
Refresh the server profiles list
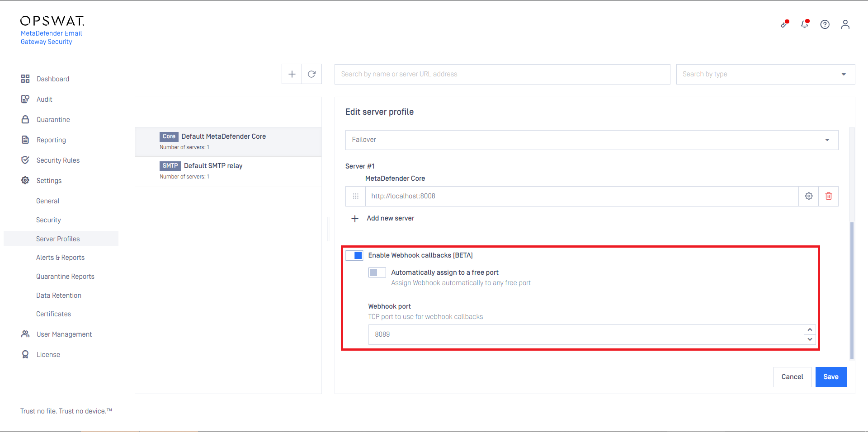312,74
